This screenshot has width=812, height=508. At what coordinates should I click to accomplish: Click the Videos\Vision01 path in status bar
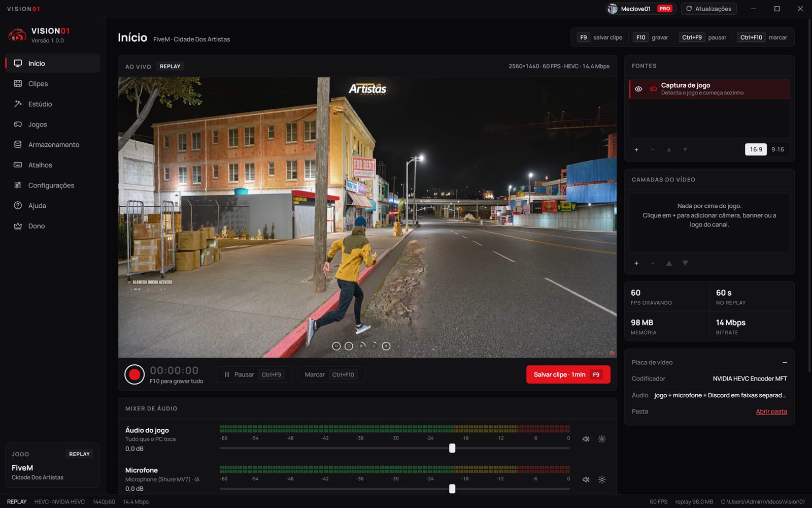pos(763,502)
